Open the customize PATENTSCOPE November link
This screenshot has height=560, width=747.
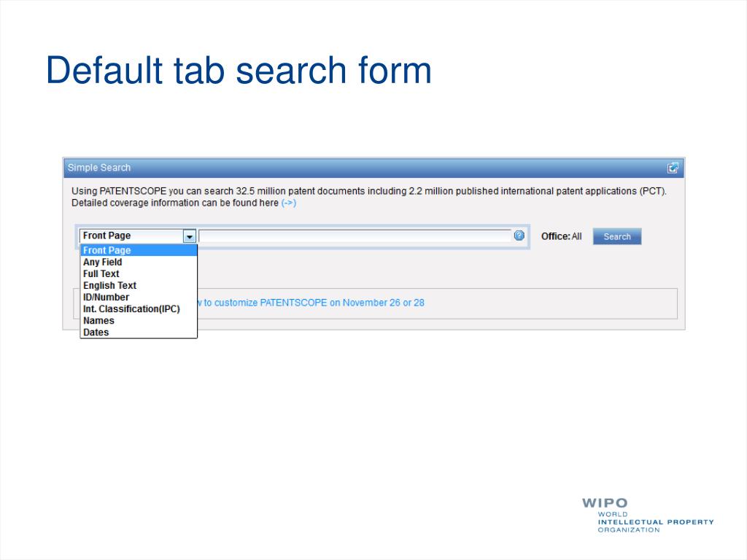pyautogui.click(x=311, y=303)
